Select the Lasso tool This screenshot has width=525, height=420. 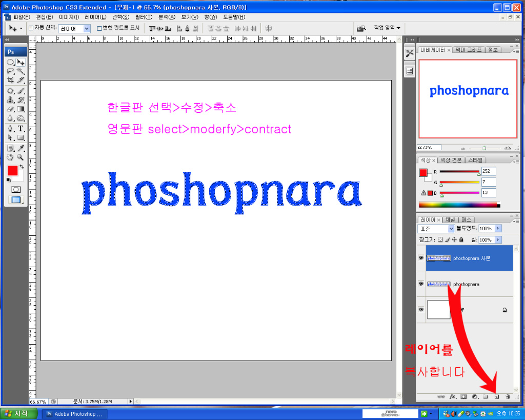tap(10, 71)
